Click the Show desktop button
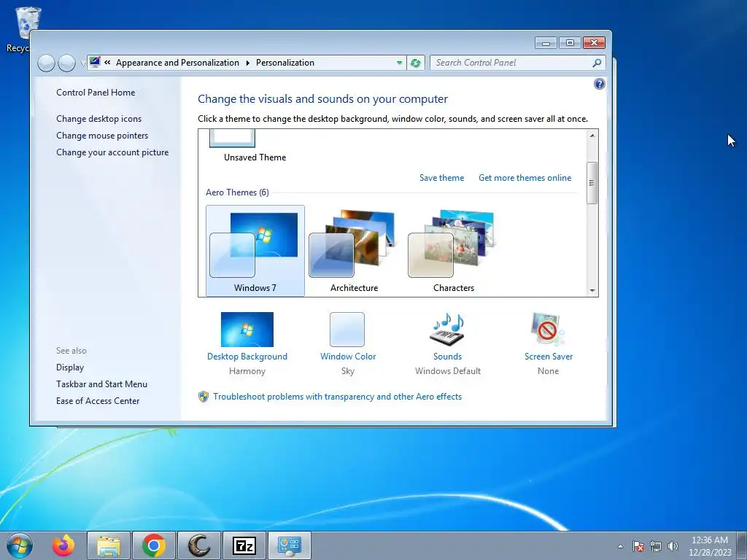The width and height of the screenshot is (747, 560). coord(743,545)
